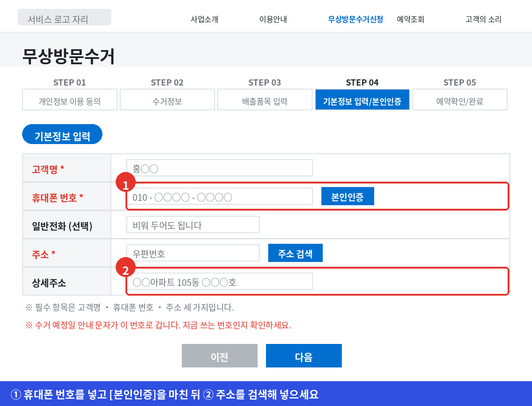The height and width of the screenshot is (406, 532).
Task: Click the 다음 button
Action: [x=304, y=356]
